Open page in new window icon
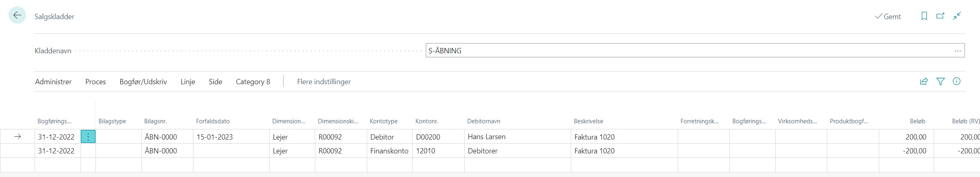Image resolution: width=980 pixels, height=177 pixels. click(x=940, y=16)
